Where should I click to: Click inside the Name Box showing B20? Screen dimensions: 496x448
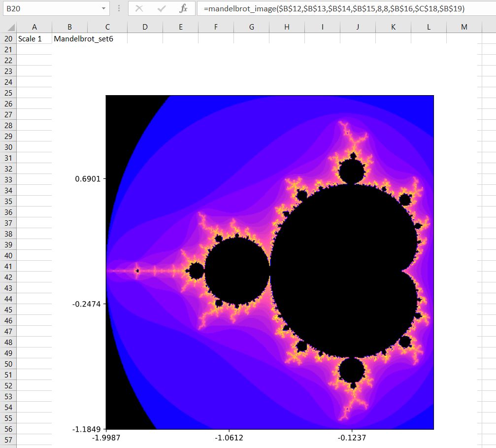pyautogui.click(x=49, y=8)
